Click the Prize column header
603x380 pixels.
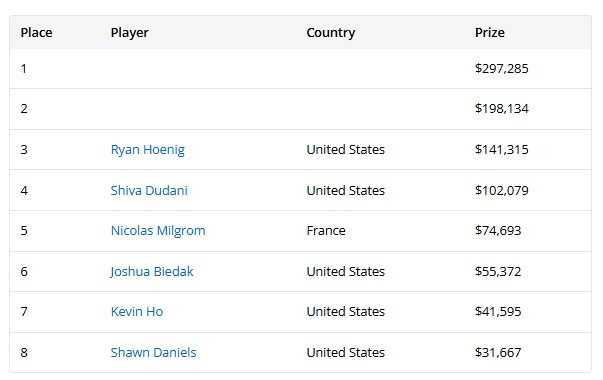point(490,33)
